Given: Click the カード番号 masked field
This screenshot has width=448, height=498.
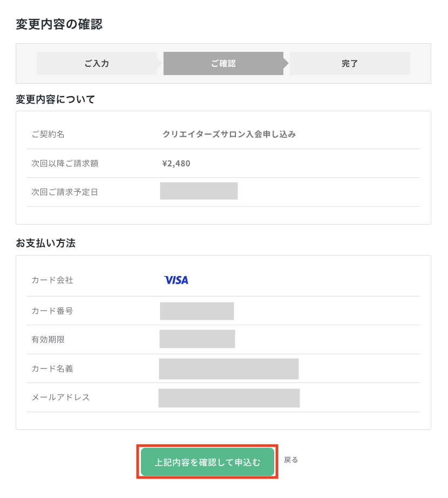Looking at the screenshot, I should 197,311.
